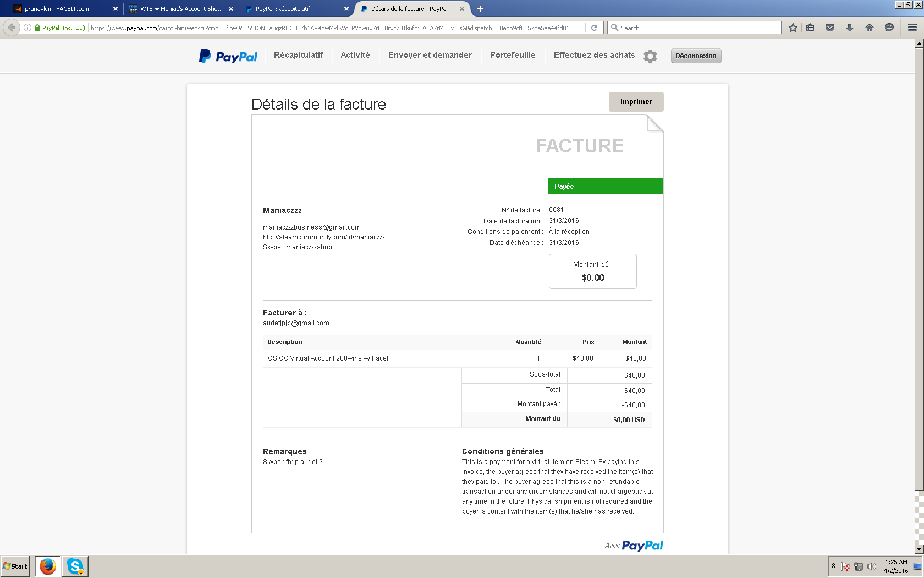The width and height of the screenshot is (924, 578).
Task: Click the Firefox home icon
Action: pos(870,28)
